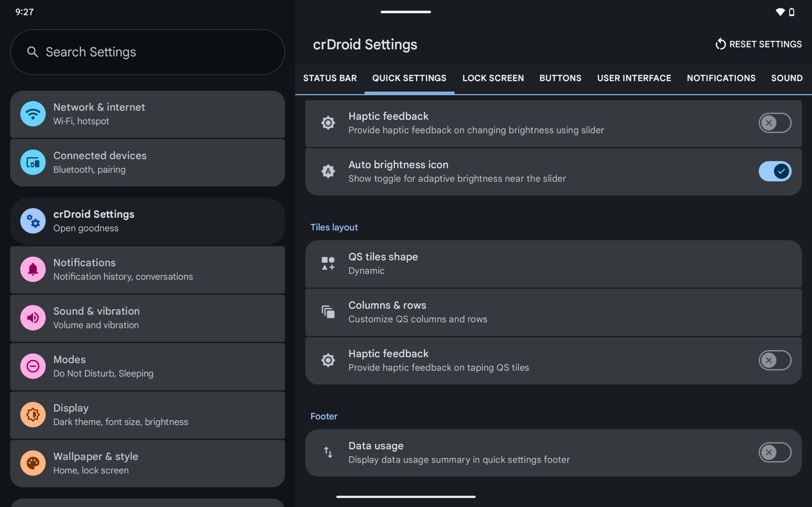Image resolution: width=812 pixels, height=507 pixels.
Task: Enable brightness slider haptic feedback toggle
Action: [775, 123]
